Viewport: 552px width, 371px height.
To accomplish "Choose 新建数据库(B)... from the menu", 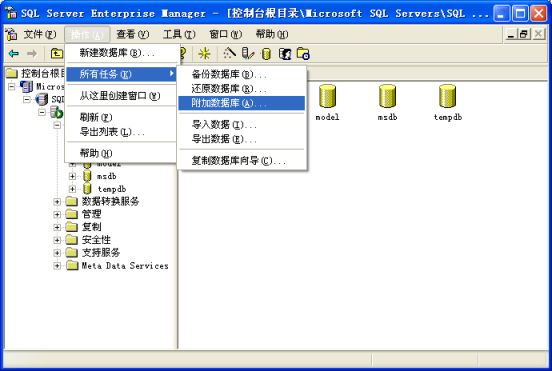I will tap(121, 53).
